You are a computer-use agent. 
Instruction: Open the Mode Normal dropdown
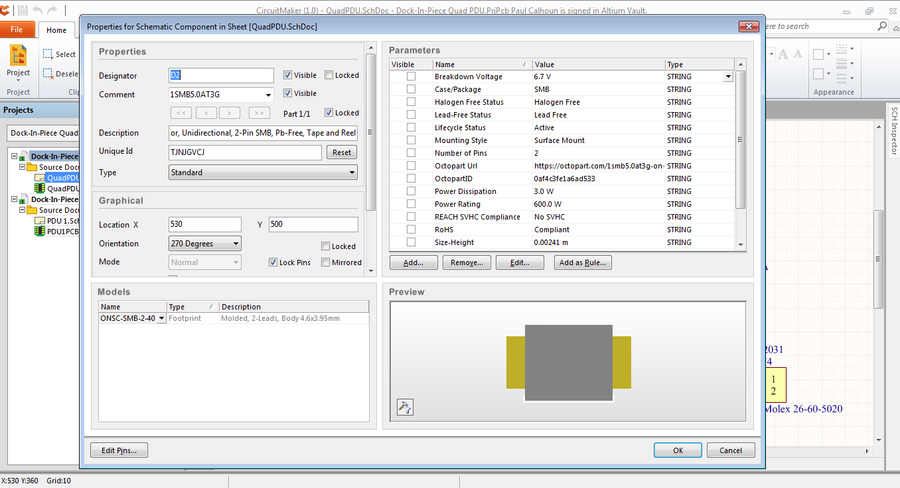click(235, 262)
